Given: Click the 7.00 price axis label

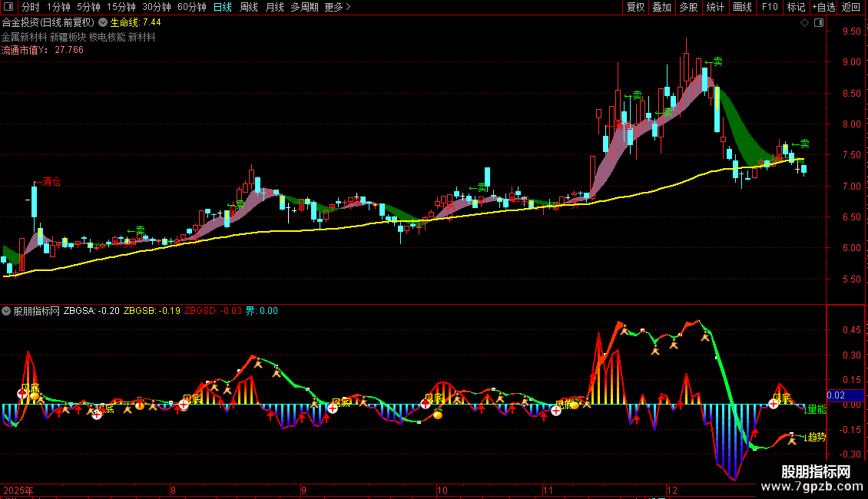Looking at the screenshot, I should click(851, 187).
